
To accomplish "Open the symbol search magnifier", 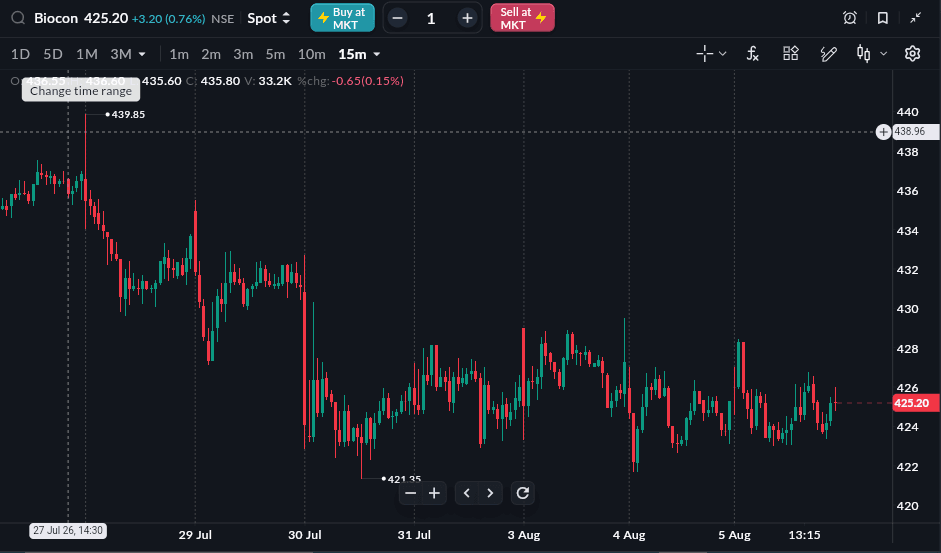I will click(x=18, y=18).
